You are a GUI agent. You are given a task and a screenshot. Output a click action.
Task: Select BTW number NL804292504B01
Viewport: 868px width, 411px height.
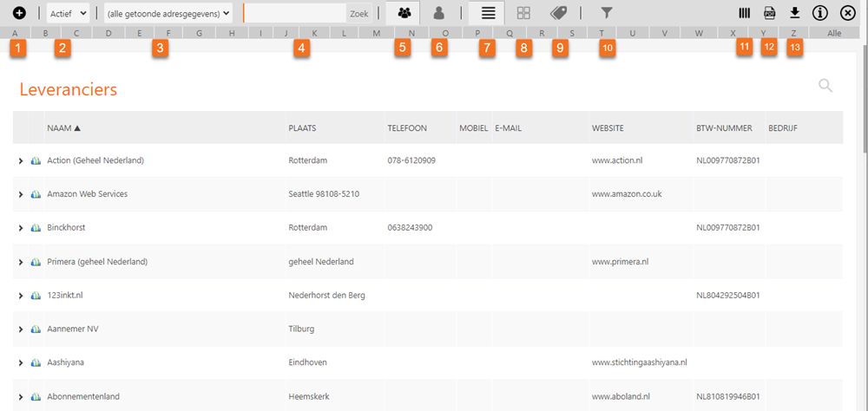point(727,296)
